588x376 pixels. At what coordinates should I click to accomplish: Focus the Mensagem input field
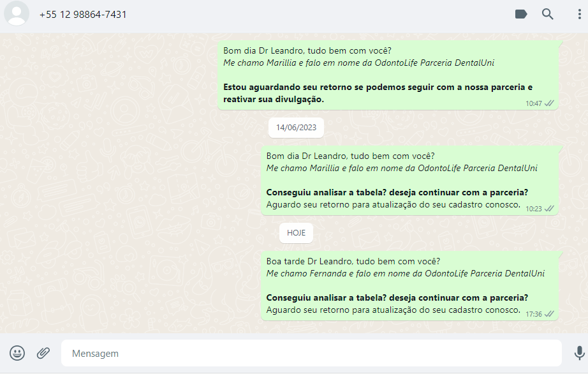[311, 353]
